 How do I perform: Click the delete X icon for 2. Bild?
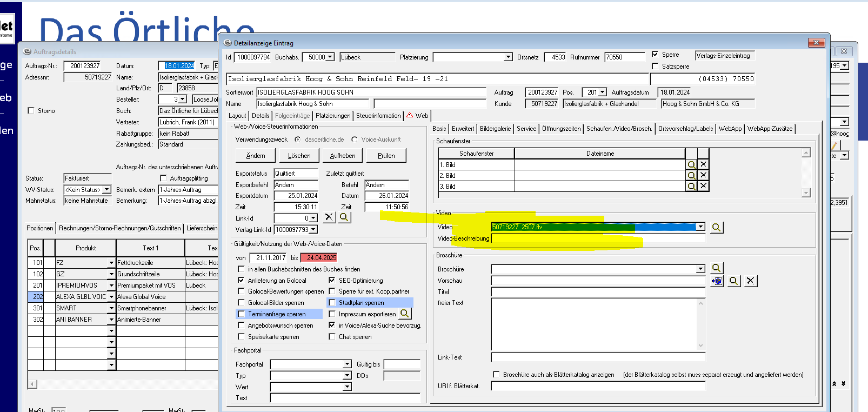pos(703,175)
